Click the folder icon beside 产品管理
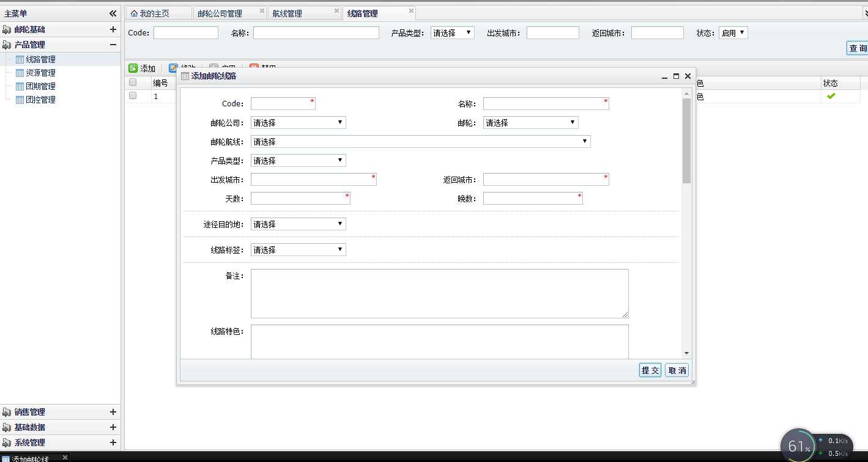This screenshot has height=462, width=868. (7, 45)
